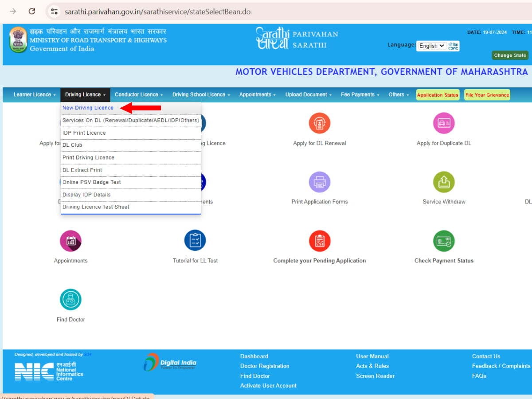Open the User Manual footer link
Viewport: 532px width, 399px height.
(x=372, y=356)
